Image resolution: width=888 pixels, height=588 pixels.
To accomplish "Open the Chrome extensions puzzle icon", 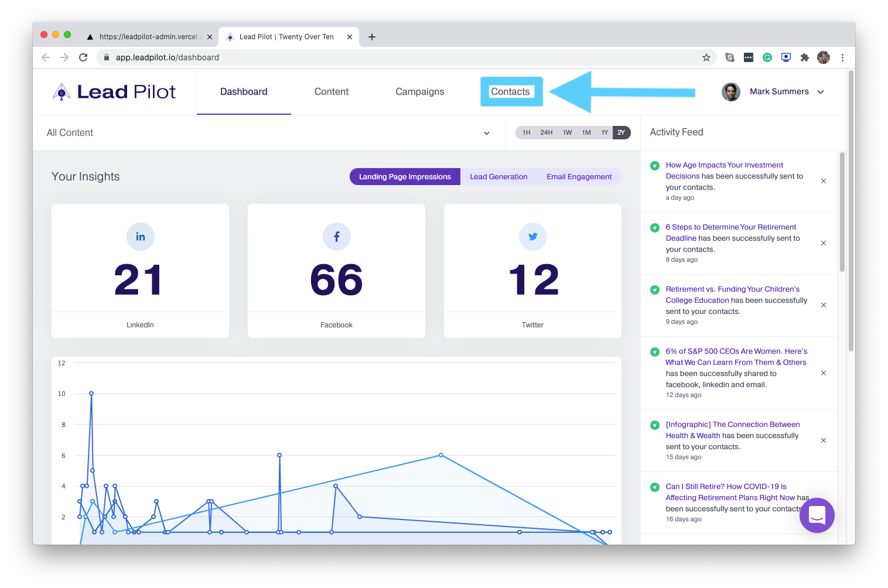I will pos(805,57).
